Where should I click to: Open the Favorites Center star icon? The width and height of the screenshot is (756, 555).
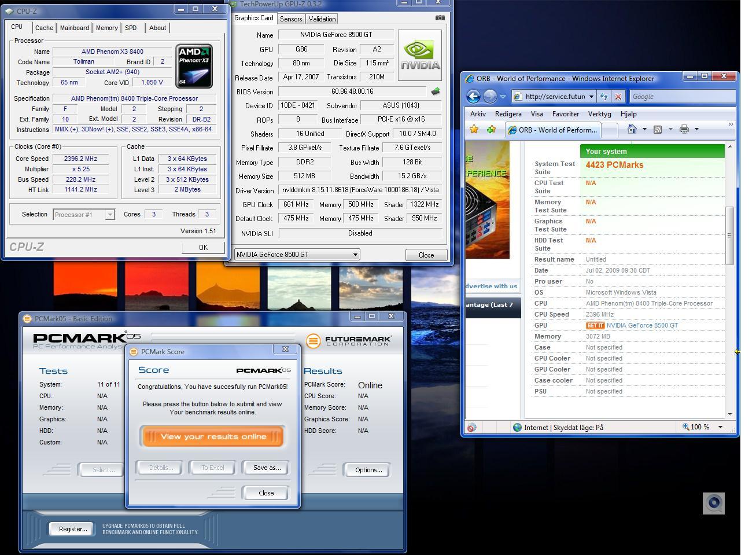coord(474,130)
